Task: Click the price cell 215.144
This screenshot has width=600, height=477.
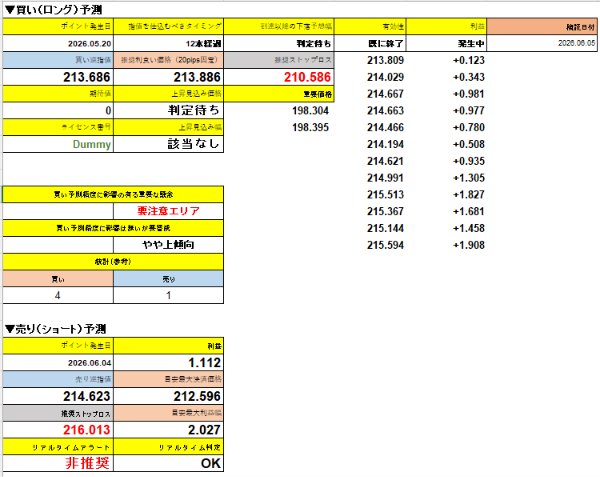Action: tap(385, 228)
